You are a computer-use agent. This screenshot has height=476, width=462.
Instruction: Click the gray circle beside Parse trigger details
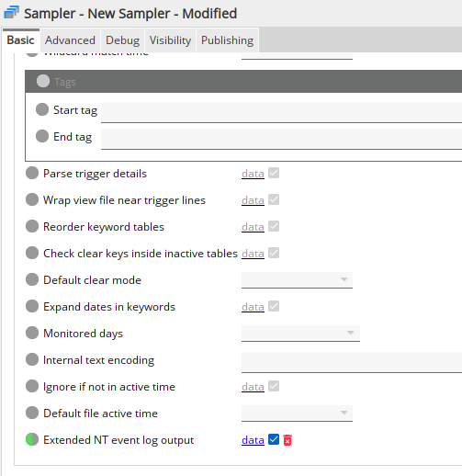tap(32, 173)
